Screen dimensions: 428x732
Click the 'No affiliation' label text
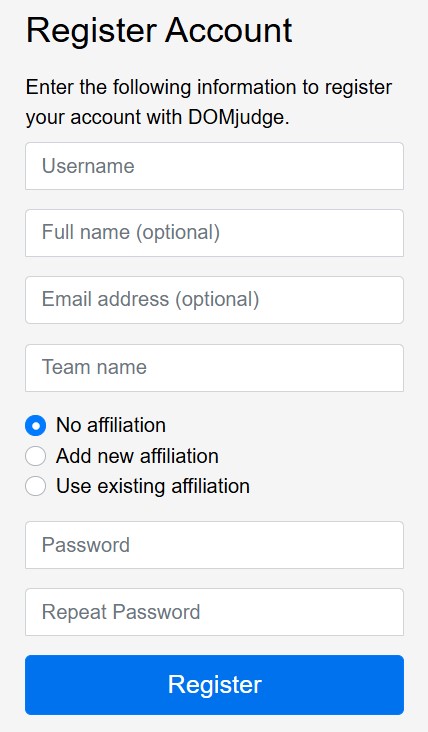pos(111,425)
